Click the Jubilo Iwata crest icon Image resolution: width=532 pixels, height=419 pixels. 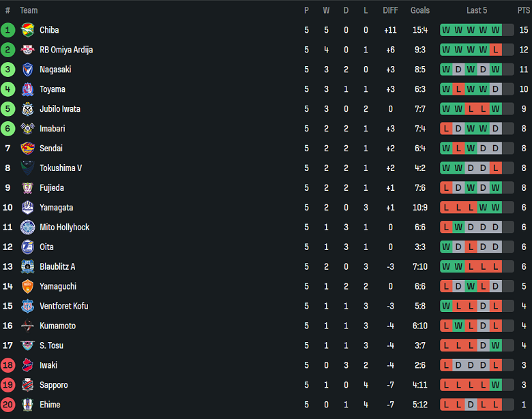coord(27,109)
